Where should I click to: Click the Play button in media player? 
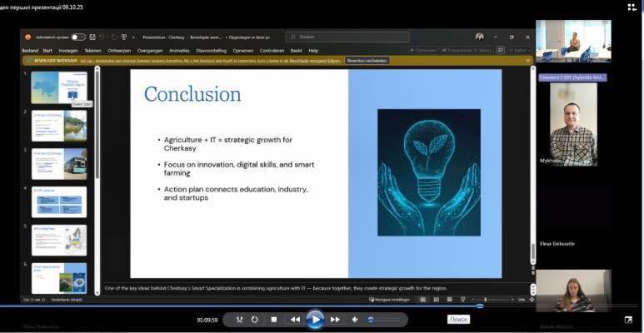[x=314, y=319]
